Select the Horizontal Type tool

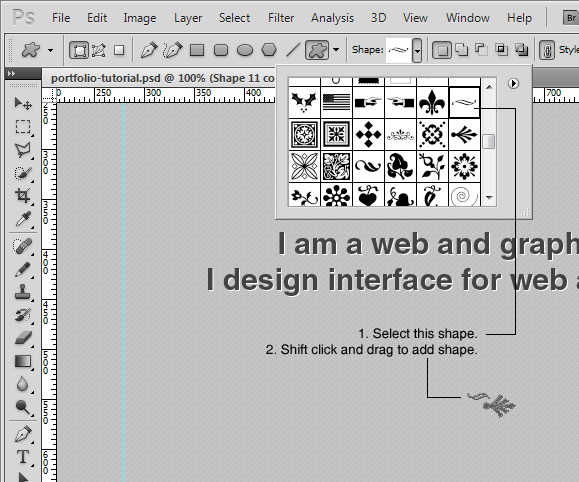point(23,457)
